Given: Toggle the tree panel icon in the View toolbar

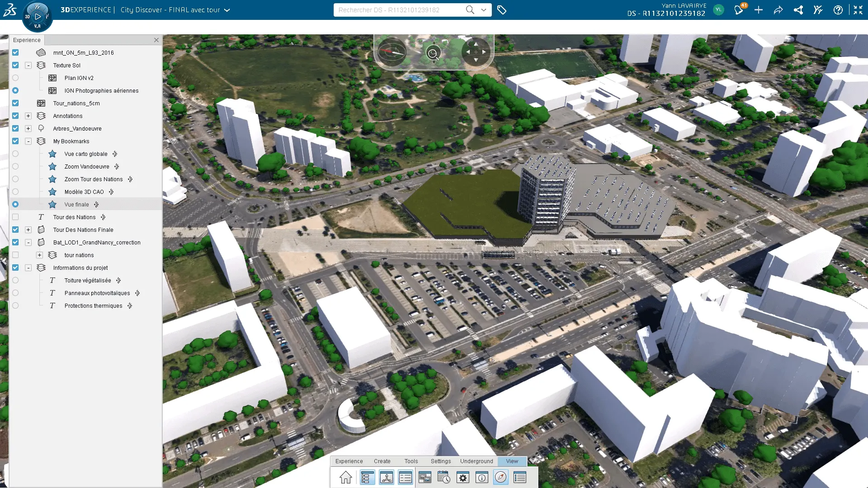Looking at the screenshot, I should click(367, 478).
